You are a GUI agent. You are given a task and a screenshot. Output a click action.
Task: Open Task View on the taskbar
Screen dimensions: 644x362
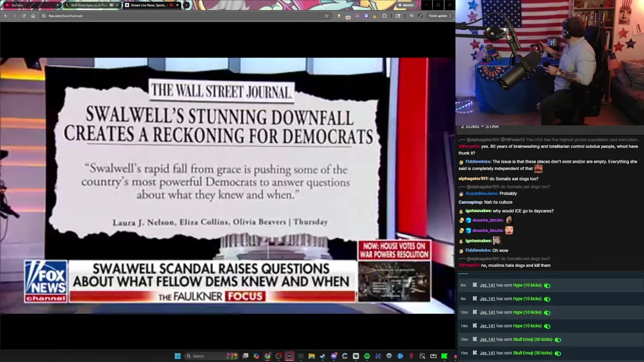tap(245, 356)
